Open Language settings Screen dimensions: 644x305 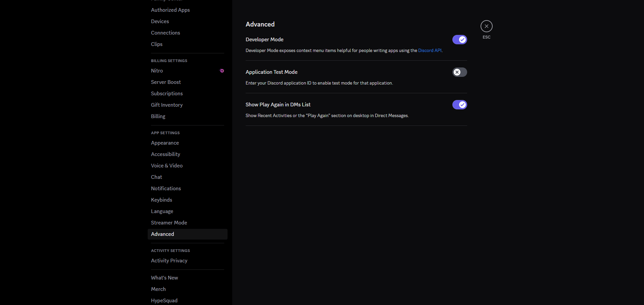187,211
